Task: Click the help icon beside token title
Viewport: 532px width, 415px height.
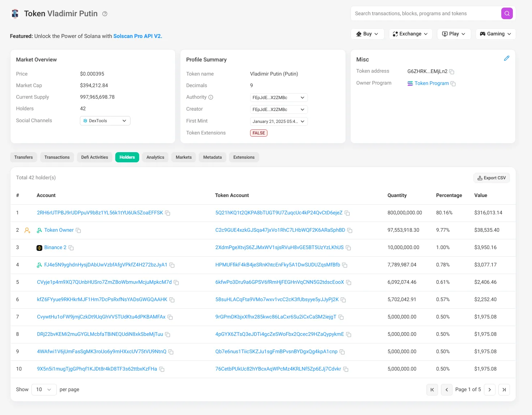Action: pos(105,14)
